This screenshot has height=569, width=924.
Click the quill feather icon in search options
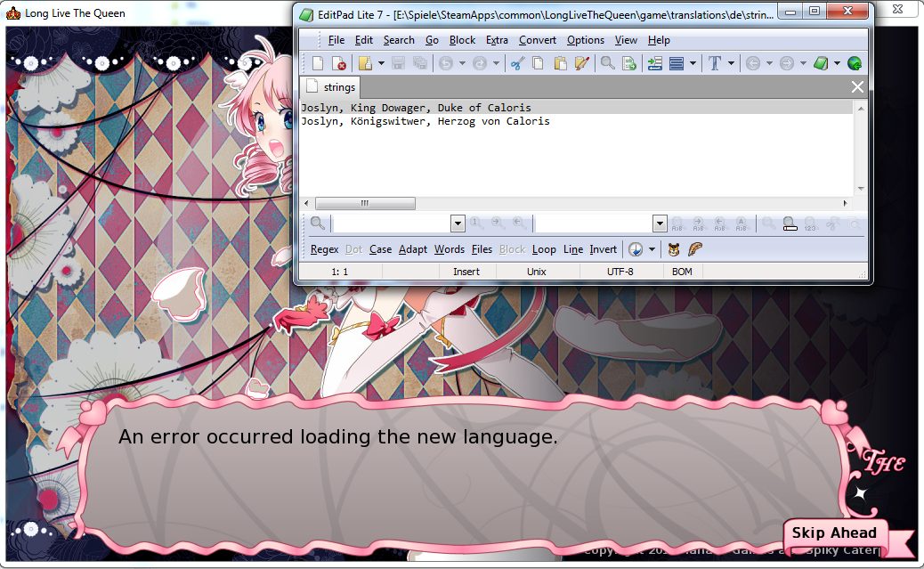(695, 249)
